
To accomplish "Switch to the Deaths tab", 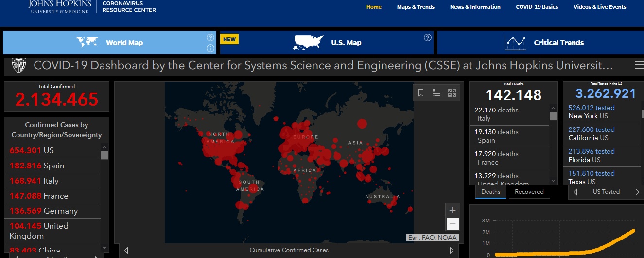I will coord(491,192).
